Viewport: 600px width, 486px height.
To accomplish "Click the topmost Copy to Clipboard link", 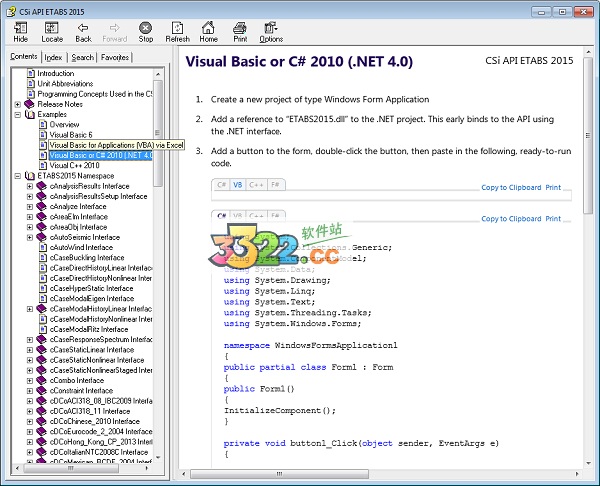I will point(511,187).
